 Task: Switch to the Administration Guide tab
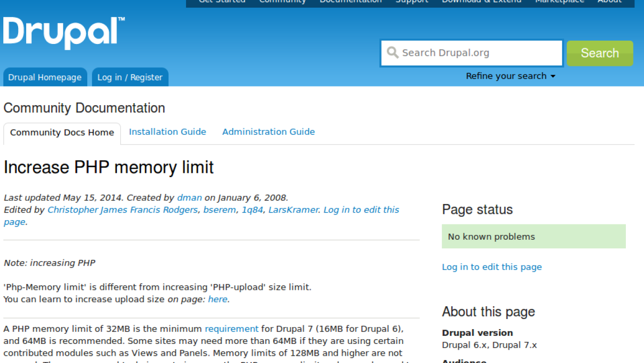[x=268, y=131]
